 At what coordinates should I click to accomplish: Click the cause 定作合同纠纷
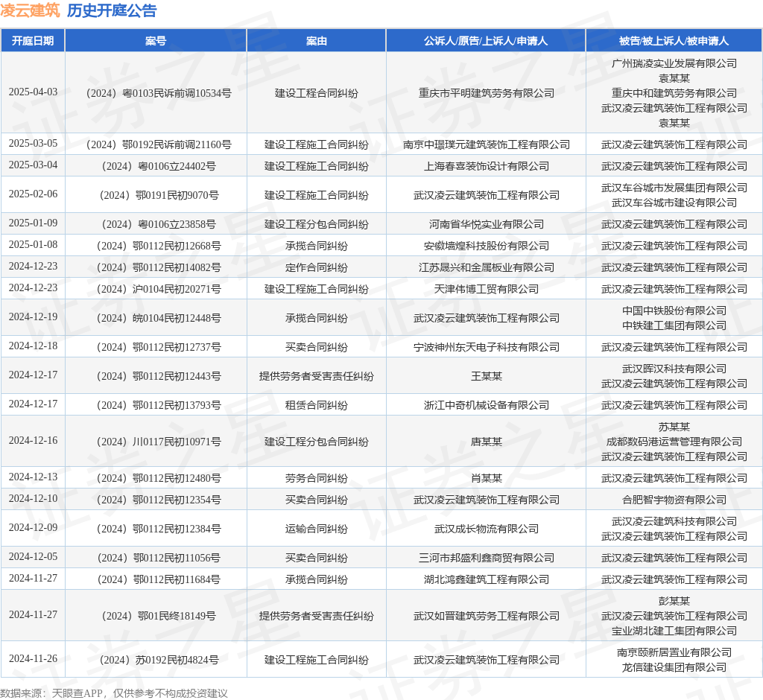click(x=316, y=267)
